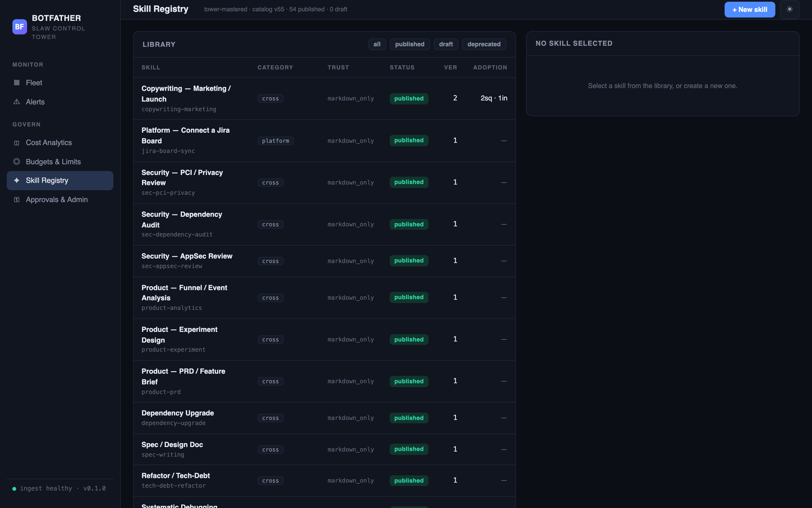
Task: Sort by the SKILL column header
Action: pos(151,67)
